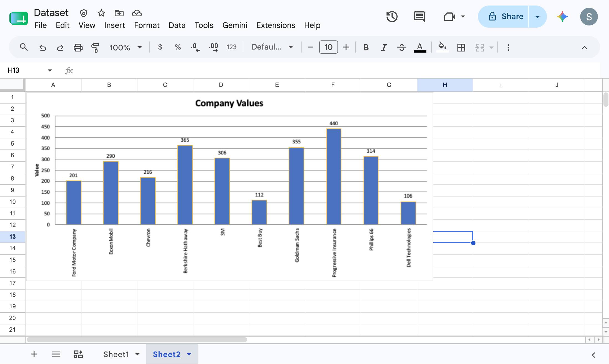
Task: Open the Help menu
Action: pos(312,25)
